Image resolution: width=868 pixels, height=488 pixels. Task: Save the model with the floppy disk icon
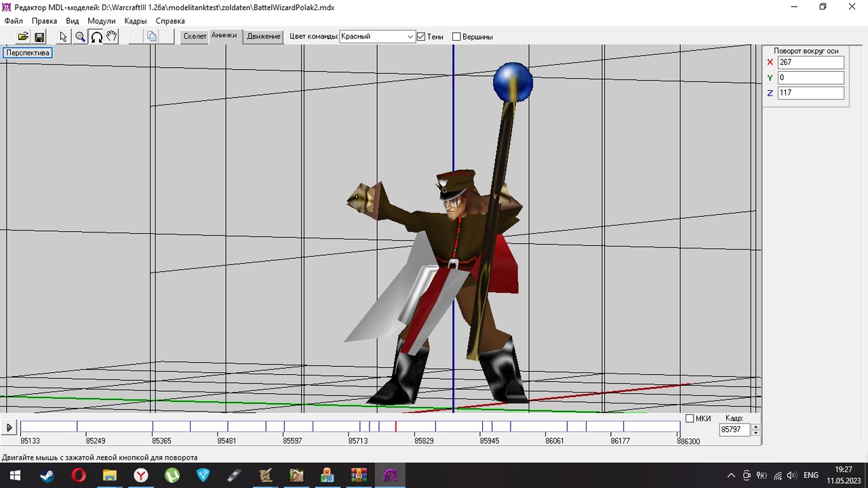(x=39, y=37)
